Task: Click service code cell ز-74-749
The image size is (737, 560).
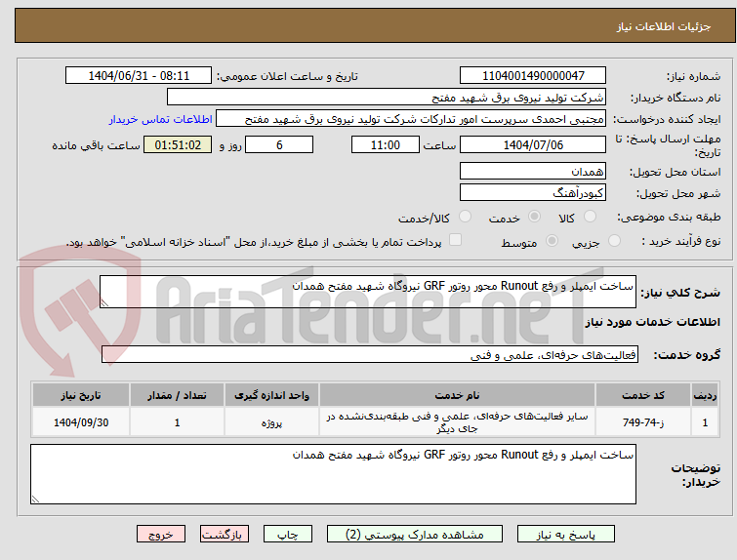Action: point(643,422)
